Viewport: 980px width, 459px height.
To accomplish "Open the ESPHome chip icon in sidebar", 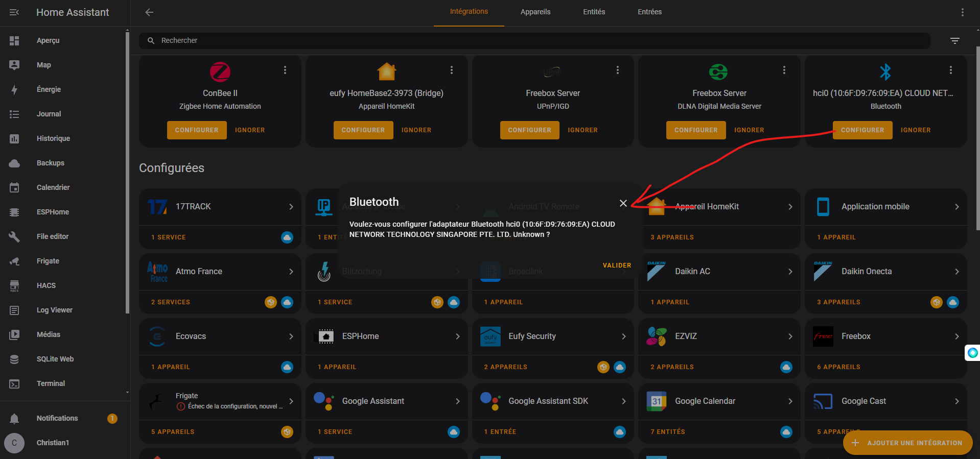I will (x=14, y=212).
